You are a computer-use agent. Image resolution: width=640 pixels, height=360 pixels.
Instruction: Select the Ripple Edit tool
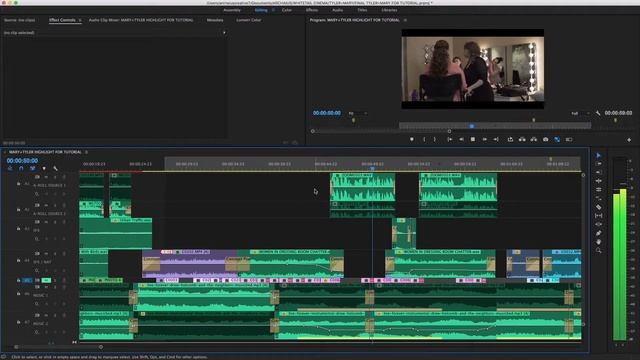(x=598, y=172)
